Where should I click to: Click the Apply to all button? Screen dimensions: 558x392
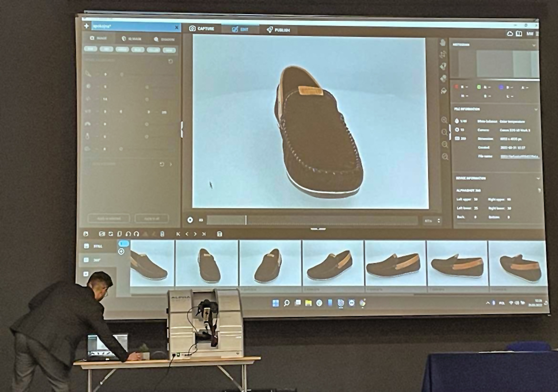pos(152,219)
